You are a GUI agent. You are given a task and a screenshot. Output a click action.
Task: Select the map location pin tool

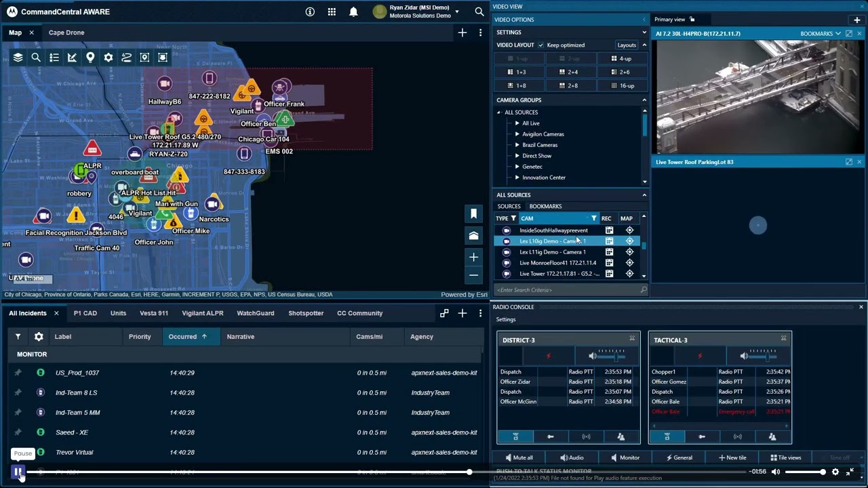[x=90, y=58]
